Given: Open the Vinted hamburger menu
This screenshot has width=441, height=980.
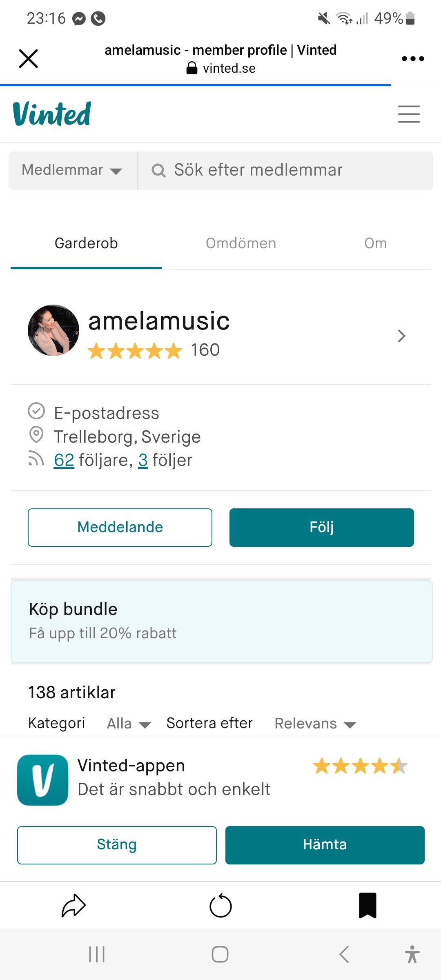Looking at the screenshot, I should 409,114.
